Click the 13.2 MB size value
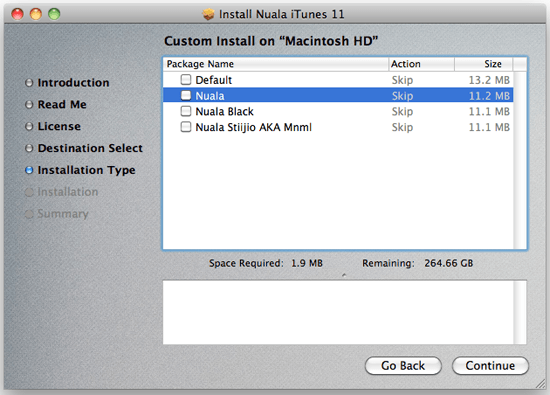Screen dimensions: 550x395 (489, 80)
